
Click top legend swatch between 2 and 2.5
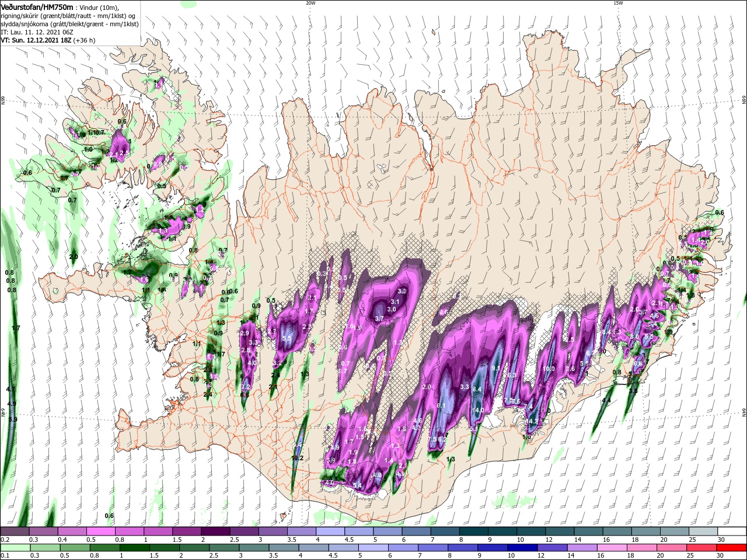(x=215, y=531)
